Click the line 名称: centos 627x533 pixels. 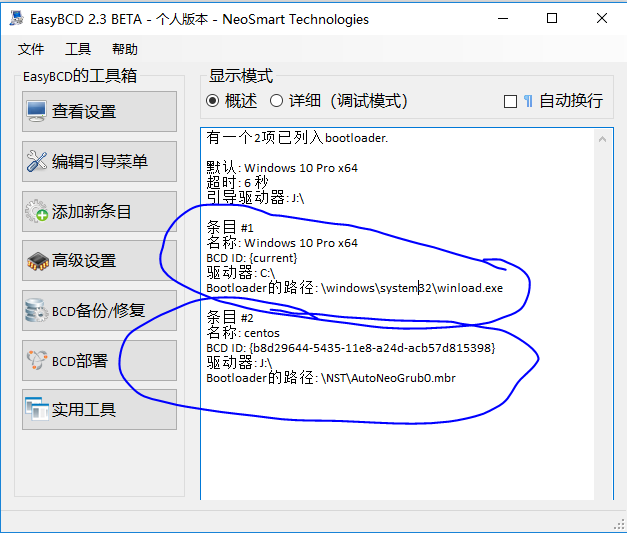pyautogui.click(x=243, y=333)
